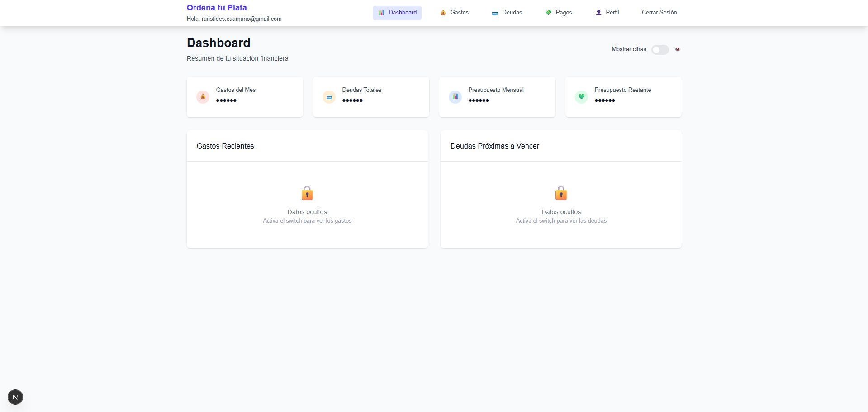868x412 pixels.
Task: Click the lock icon under Deudas Próximas a Vencer
Action: [x=561, y=193]
